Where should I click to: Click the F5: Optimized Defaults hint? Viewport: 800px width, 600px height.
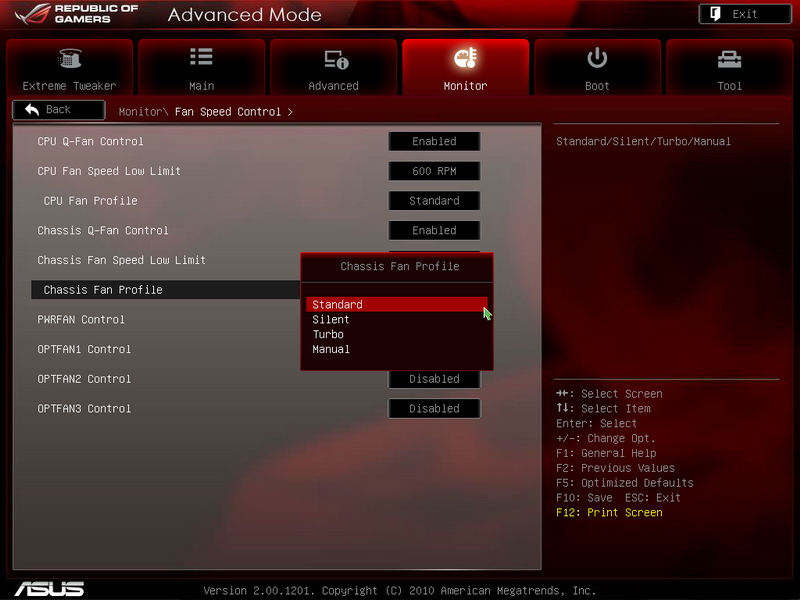[624, 483]
